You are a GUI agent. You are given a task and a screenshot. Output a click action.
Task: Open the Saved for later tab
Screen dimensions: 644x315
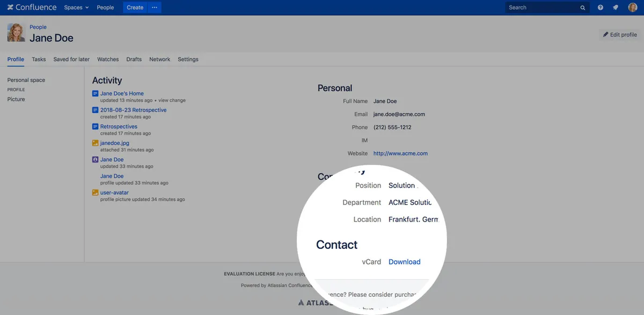71,59
